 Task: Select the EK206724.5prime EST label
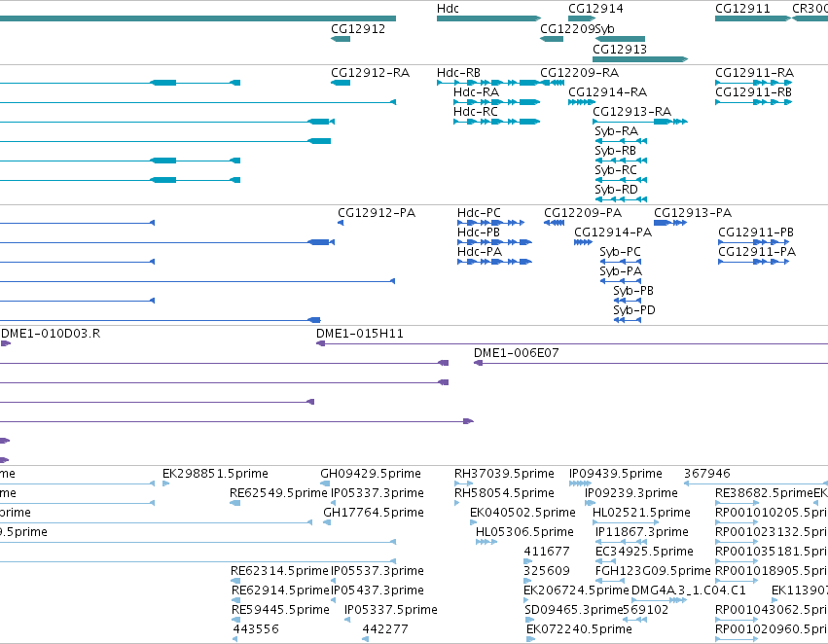(x=577, y=590)
